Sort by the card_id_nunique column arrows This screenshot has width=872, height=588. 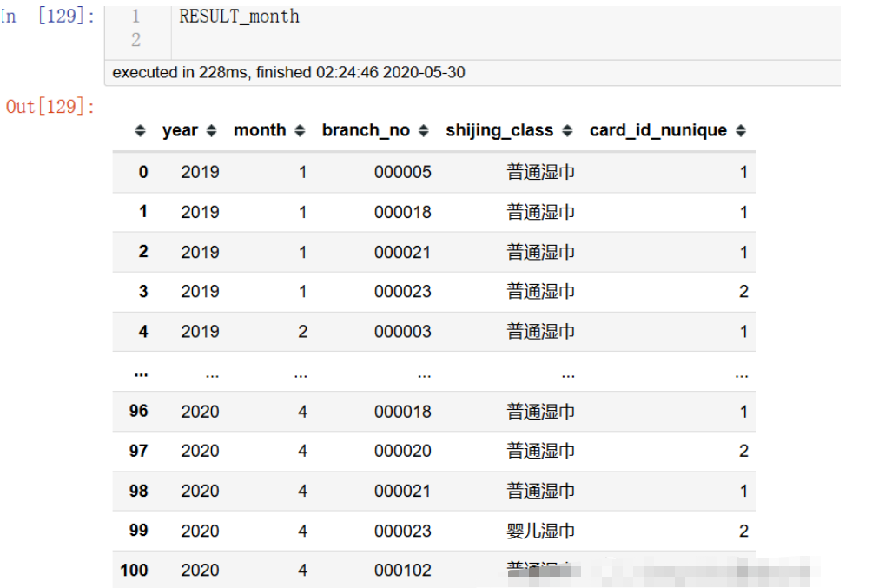[x=741, y=131]
